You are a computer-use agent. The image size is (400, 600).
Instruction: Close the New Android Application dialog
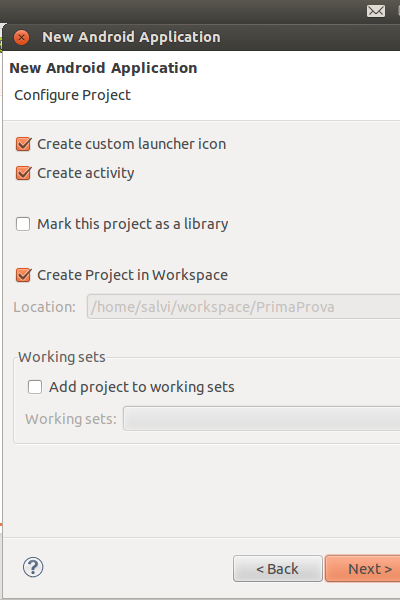pos(21,38)
